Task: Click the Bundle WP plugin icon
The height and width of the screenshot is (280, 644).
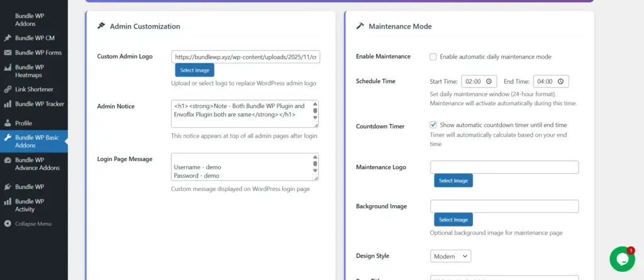Action: (x=8, y=187)
